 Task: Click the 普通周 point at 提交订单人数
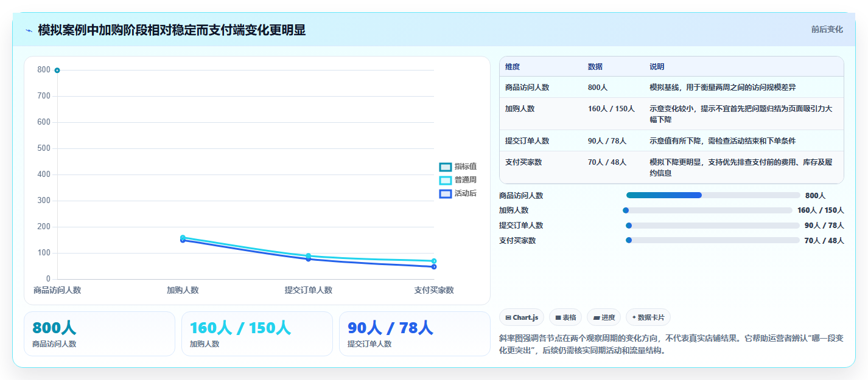pyautogui.click(x=309, y=256)
